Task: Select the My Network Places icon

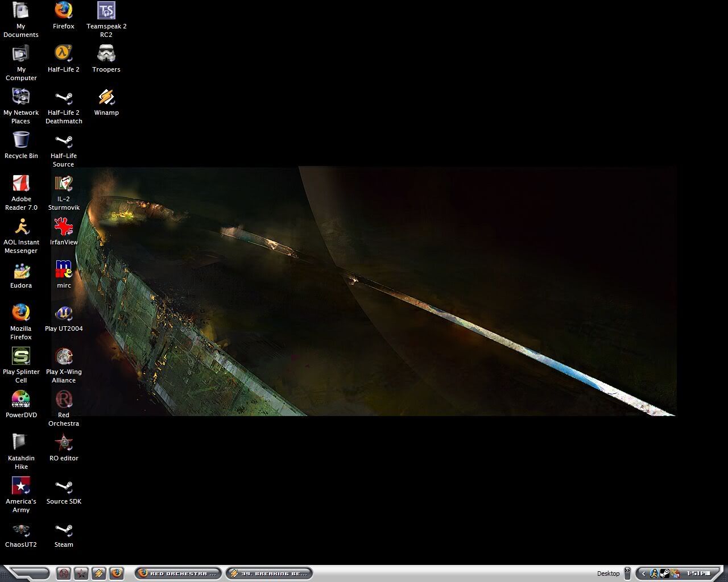Action: click(x=21, y=106)
